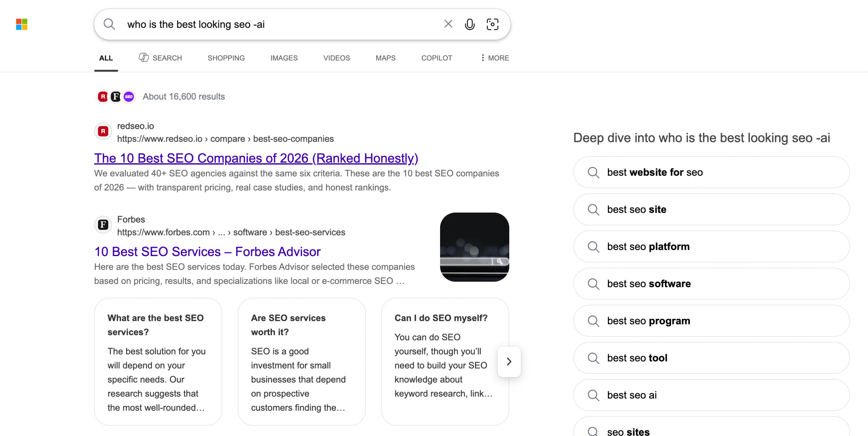Viewport: 868px width, 436px height.
Task: Click purple SEO source icon near results count
Action: 129,97
